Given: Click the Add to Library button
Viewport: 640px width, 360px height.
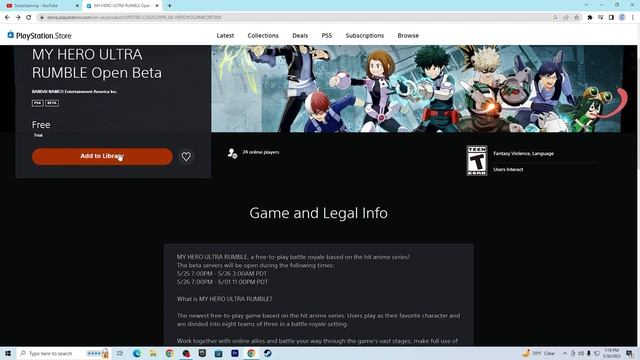Looking at the screenshot, I should [x=102, y=156].
